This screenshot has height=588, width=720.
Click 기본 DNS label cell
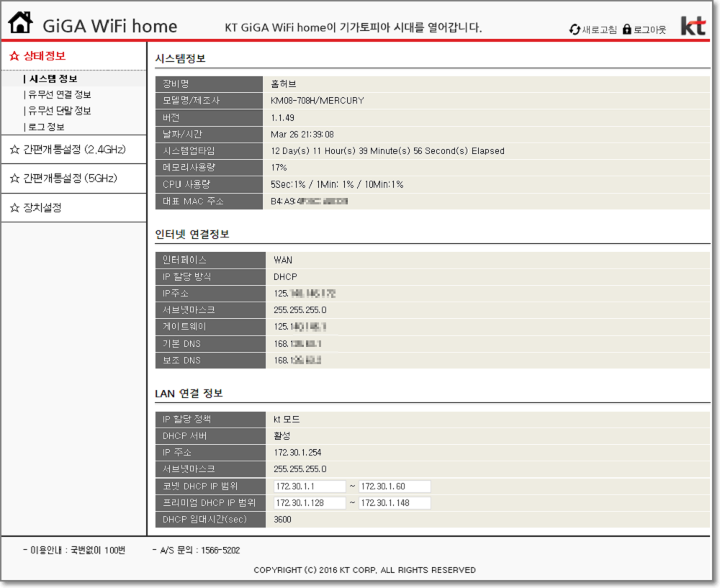pos(210,344)
